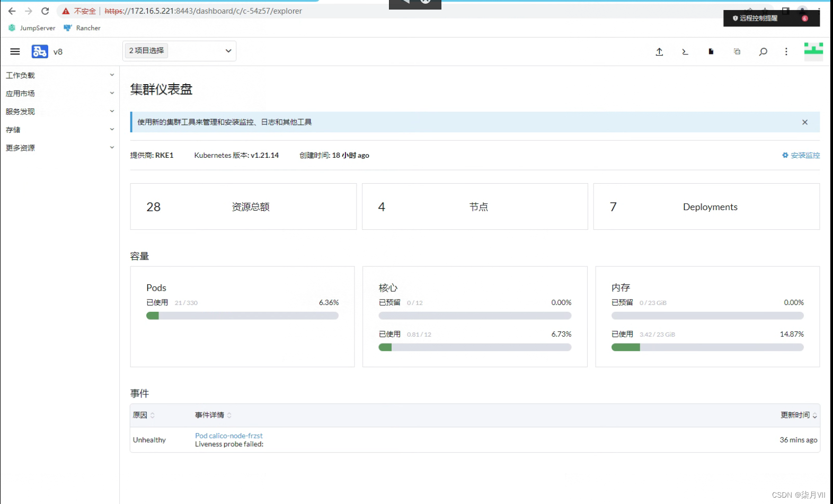Sort events by 原因 column

[x=144, y=415]
